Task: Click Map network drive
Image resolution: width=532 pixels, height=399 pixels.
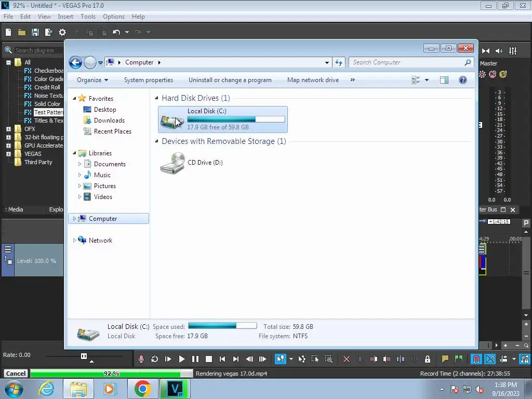Action: pyautogui.click(x=313, y=80)
